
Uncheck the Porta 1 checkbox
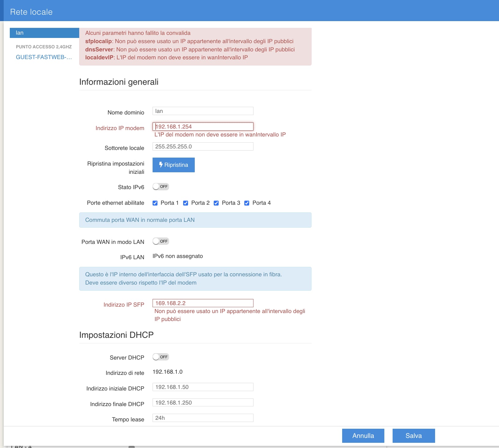[x=155, y=203]
